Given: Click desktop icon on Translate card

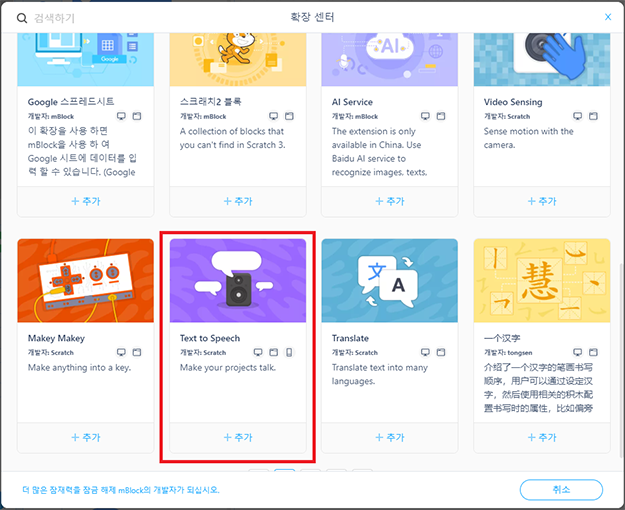Looking at the screenshot, I should pyautogui.click(x=425, y=352).
